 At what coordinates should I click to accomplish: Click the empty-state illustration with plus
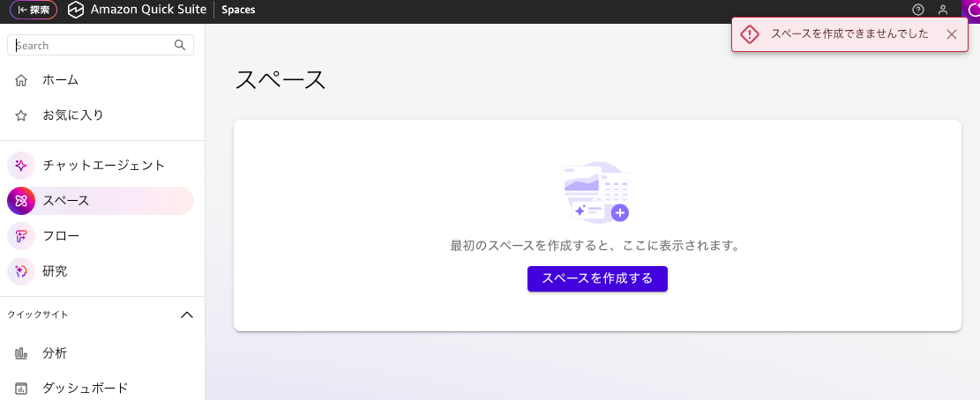tap(597, 191)
